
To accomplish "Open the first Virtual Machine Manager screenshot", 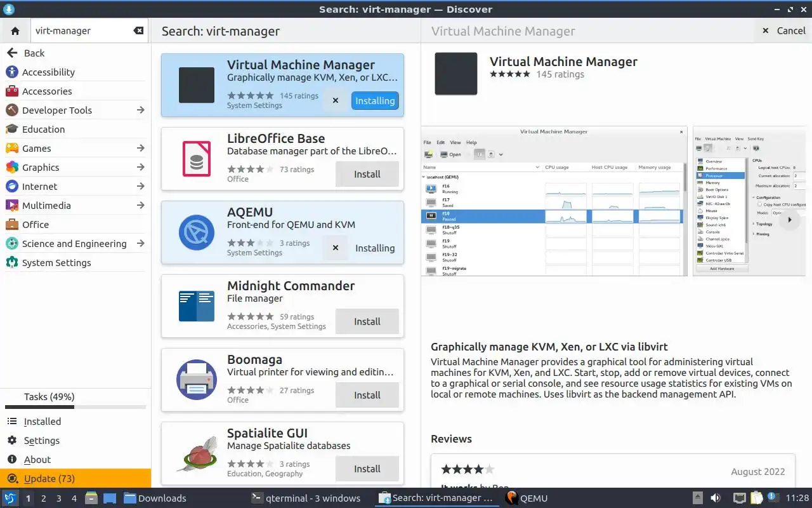I will click(554, 201).
